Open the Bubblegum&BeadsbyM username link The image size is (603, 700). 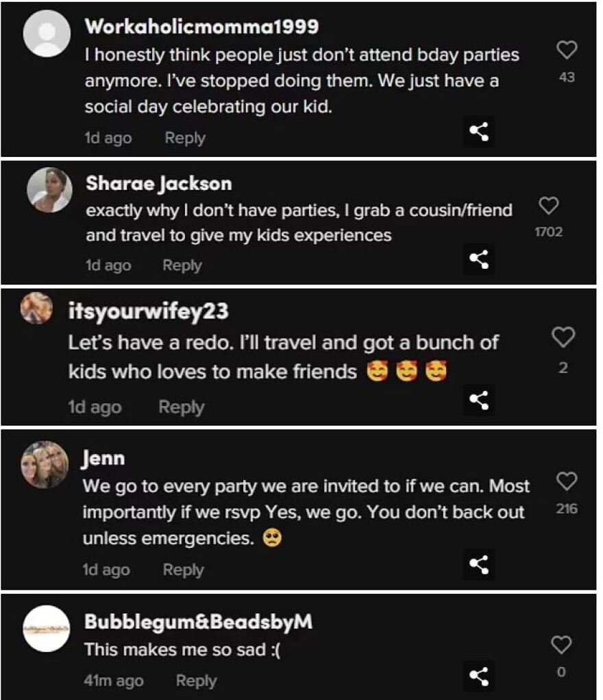(198, 622)
